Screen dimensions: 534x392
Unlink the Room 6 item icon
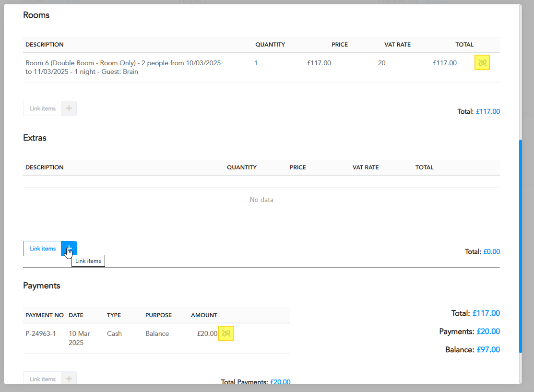(482, 63)
